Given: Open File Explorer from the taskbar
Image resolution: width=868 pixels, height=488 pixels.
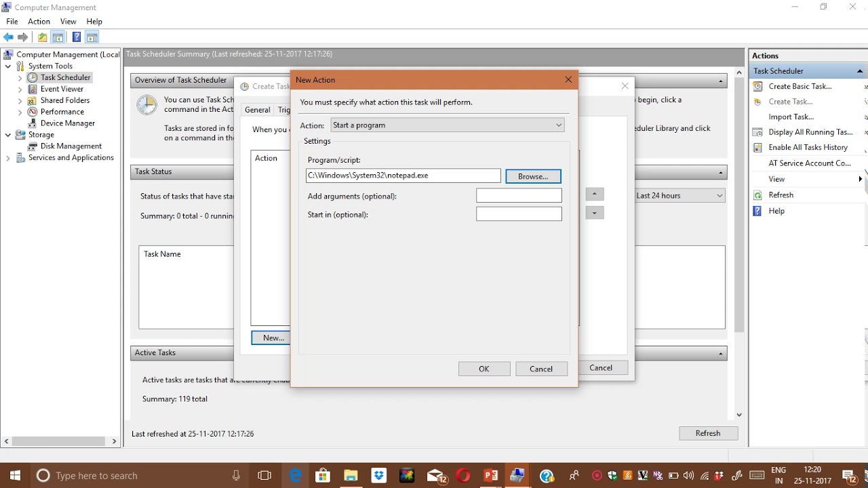Looking at the screenshot, I should 351,476.
